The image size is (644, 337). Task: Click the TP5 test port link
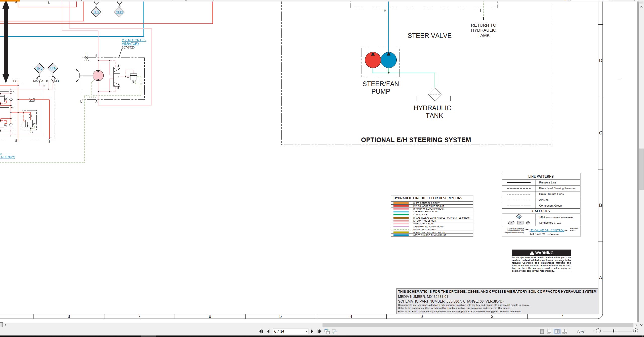39,68
